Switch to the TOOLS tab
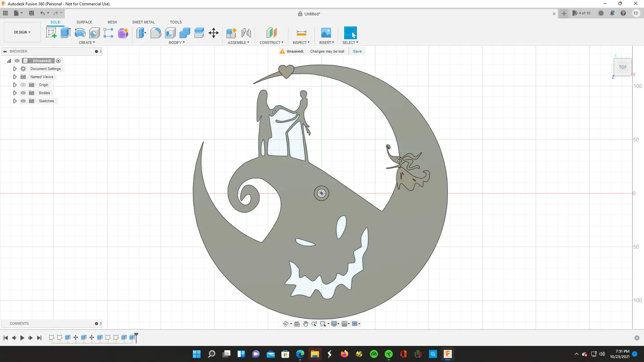The width and height of the screenshot is (644, 362). (176, 22)
